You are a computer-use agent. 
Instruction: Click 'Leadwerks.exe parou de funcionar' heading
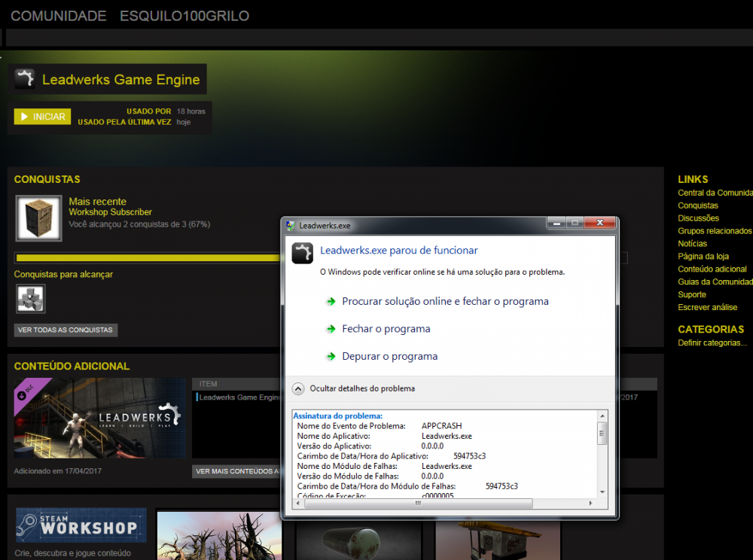(x=399, y=251)
